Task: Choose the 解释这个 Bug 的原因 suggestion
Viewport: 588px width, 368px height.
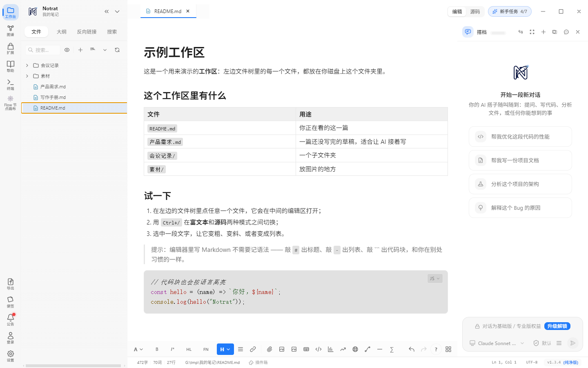Action: (520, 208)
